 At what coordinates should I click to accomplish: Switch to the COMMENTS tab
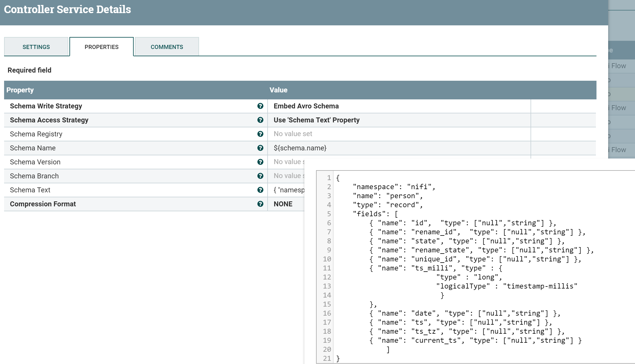tap(167, 47)
